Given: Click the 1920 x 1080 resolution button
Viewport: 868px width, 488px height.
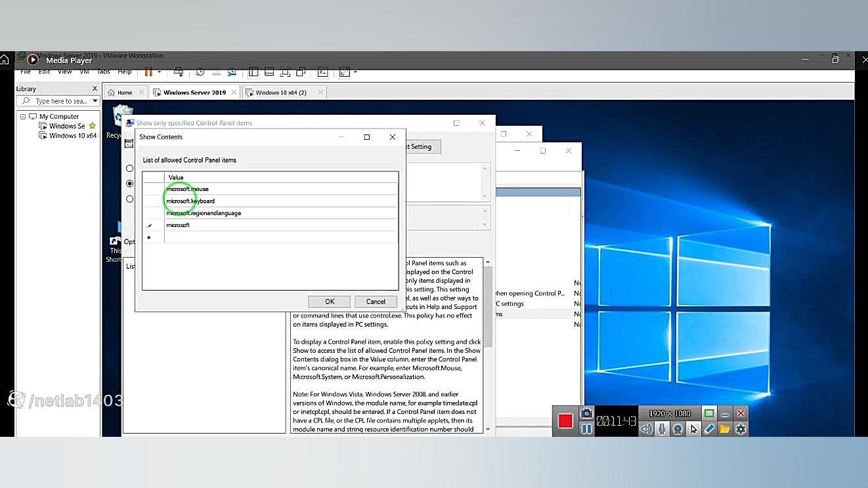Looking at the screenshot, I should (x=670, y=413).
